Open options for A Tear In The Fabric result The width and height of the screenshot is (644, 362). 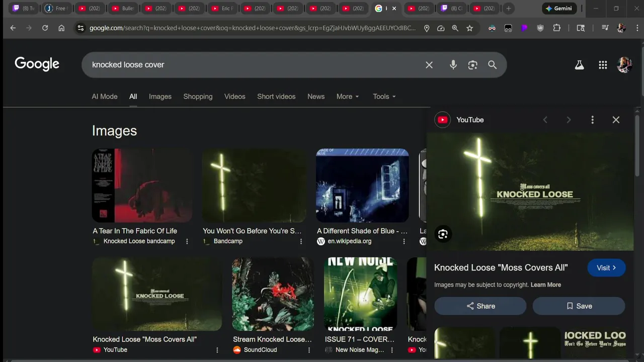click(187, 241)
